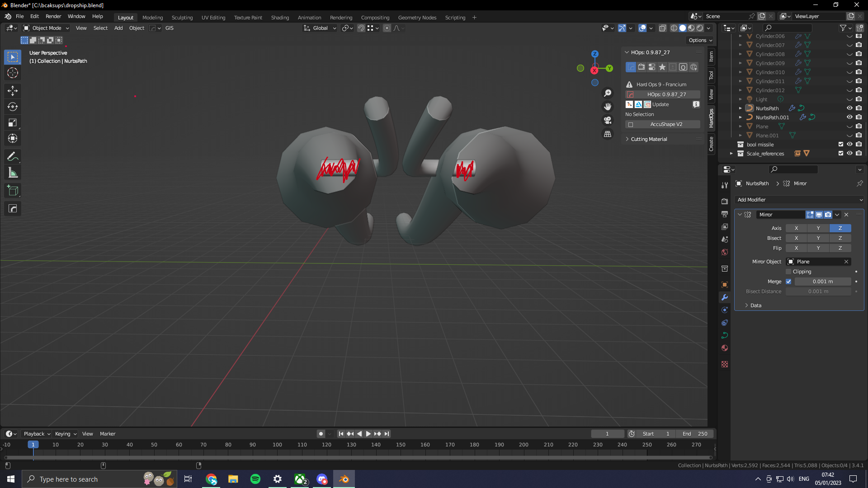Expand Scale_references collection

click(x=731, y=154)
